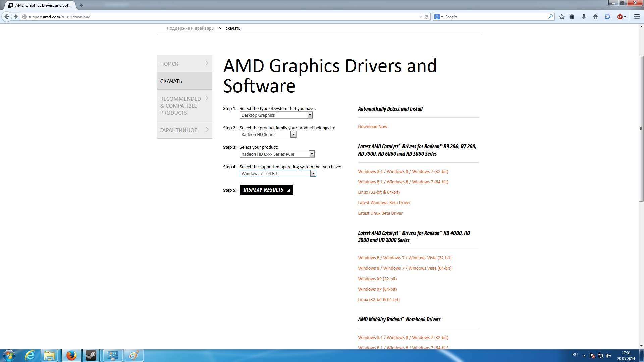Select СКАЧАТЬ in the sidebar
The width and height of the screenshot is (644, 362).
[x=184, y=81]
